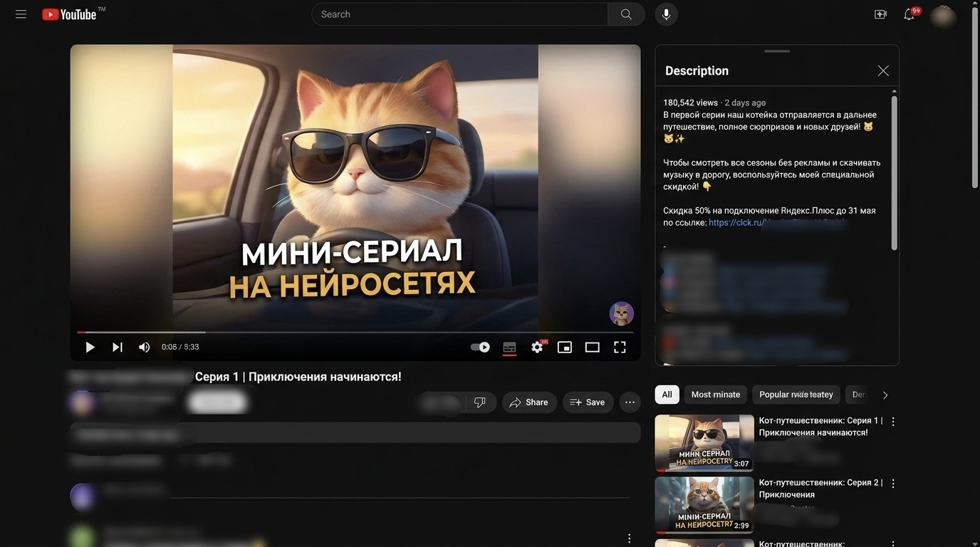This screenshot has height=547, width=980.
Task: Click the page's main vertical scrollbar
Action: pyautogui.click(x=975, y=97)
